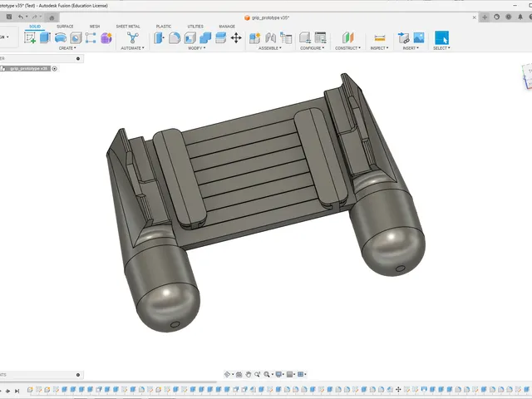532x399 pixels.
Task: Select the Fillet tool
Action: [175, 37]
